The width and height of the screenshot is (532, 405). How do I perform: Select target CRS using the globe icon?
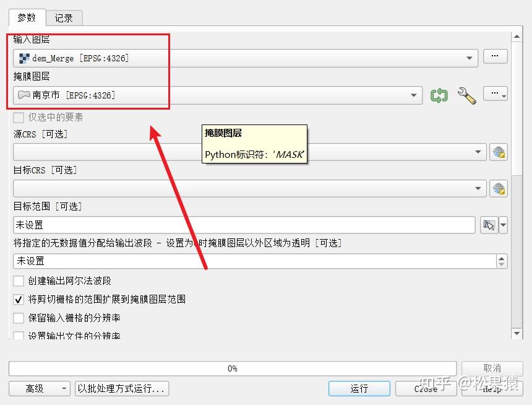(x=499, y=188)
